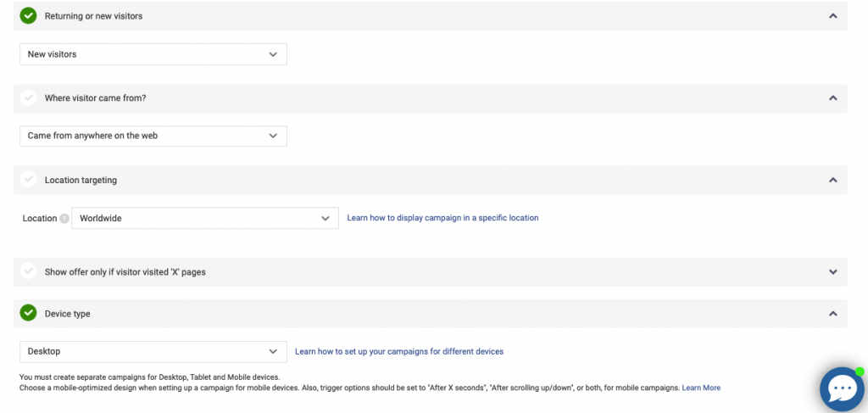The image size is (868, 413).
Task: Open the live chat bubble icon
Action: [x=842, y=389]
